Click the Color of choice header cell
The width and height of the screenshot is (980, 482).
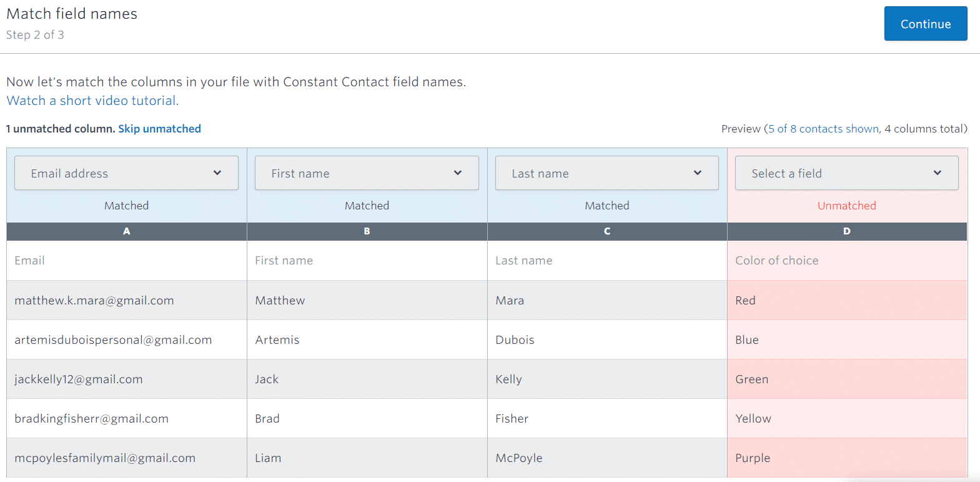click(x=847, y=261)
